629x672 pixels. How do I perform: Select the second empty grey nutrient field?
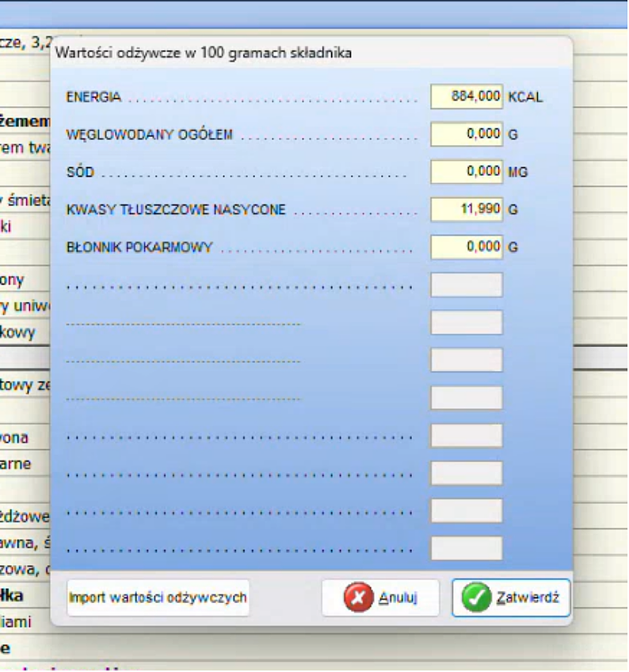(x=466, y=323)
